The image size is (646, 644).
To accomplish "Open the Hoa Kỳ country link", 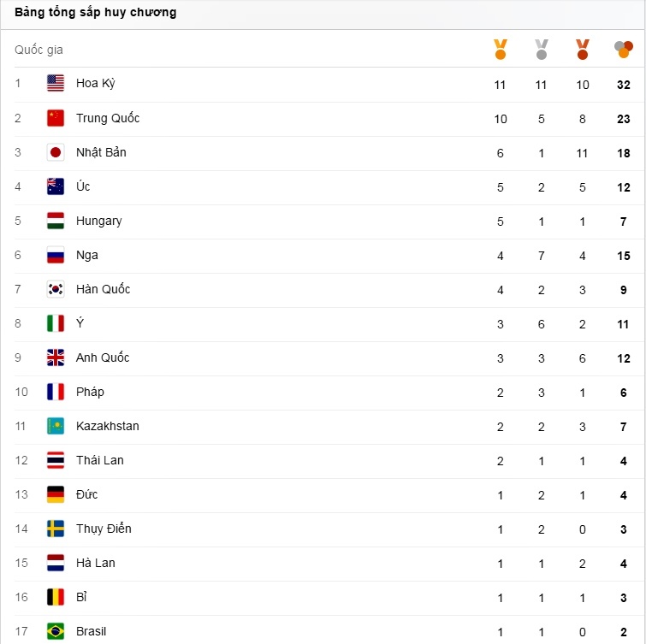I will 95,84.
